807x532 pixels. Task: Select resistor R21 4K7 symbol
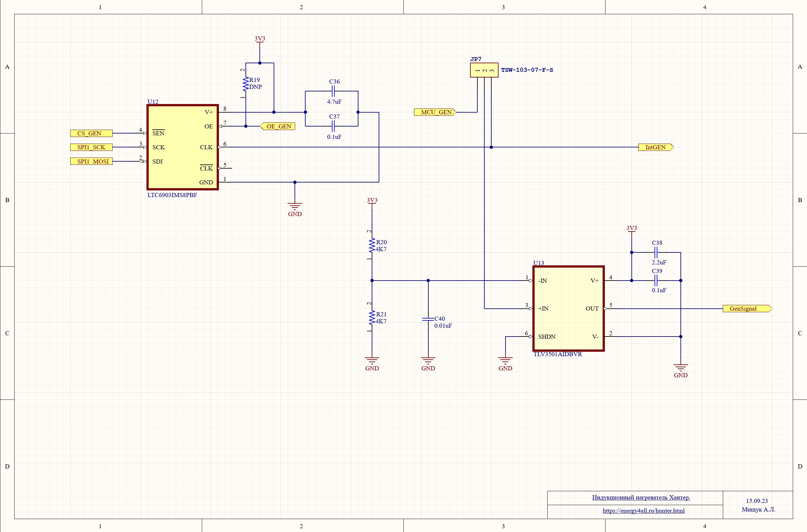coord(372,318)
